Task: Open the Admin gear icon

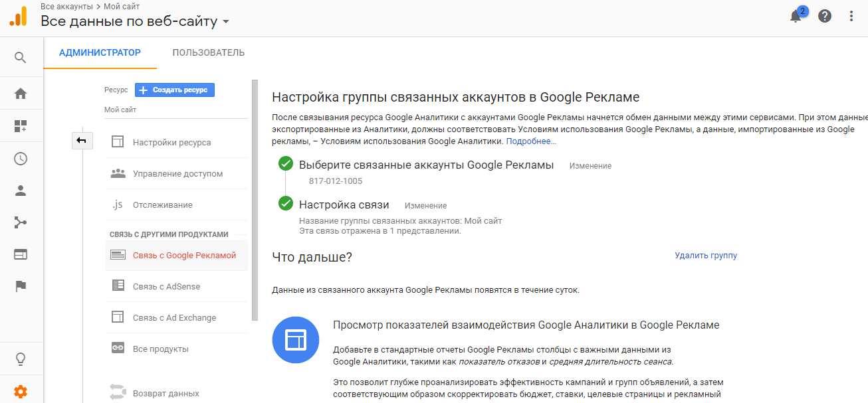Action: pyautogui.click(x=21, y=392)
